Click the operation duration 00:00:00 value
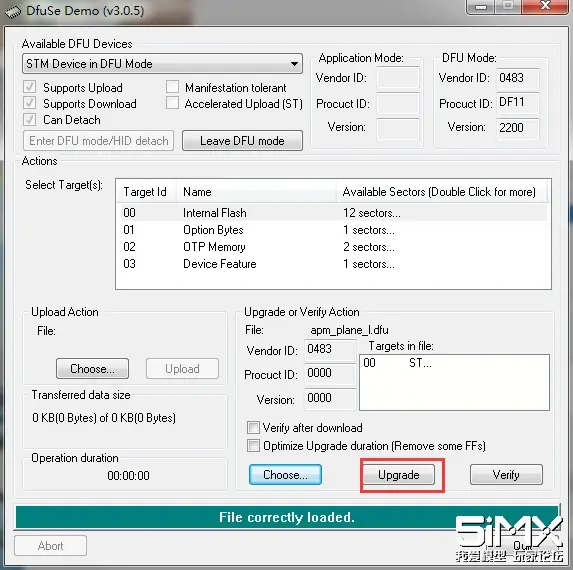 (x=128, y=475)
